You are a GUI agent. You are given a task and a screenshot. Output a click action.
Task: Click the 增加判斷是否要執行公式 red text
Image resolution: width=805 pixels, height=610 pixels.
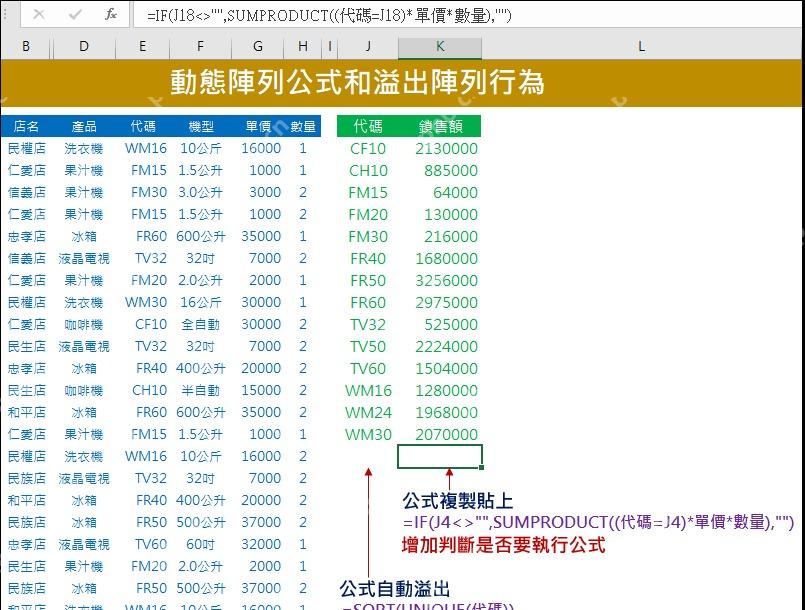pos(503,545)
